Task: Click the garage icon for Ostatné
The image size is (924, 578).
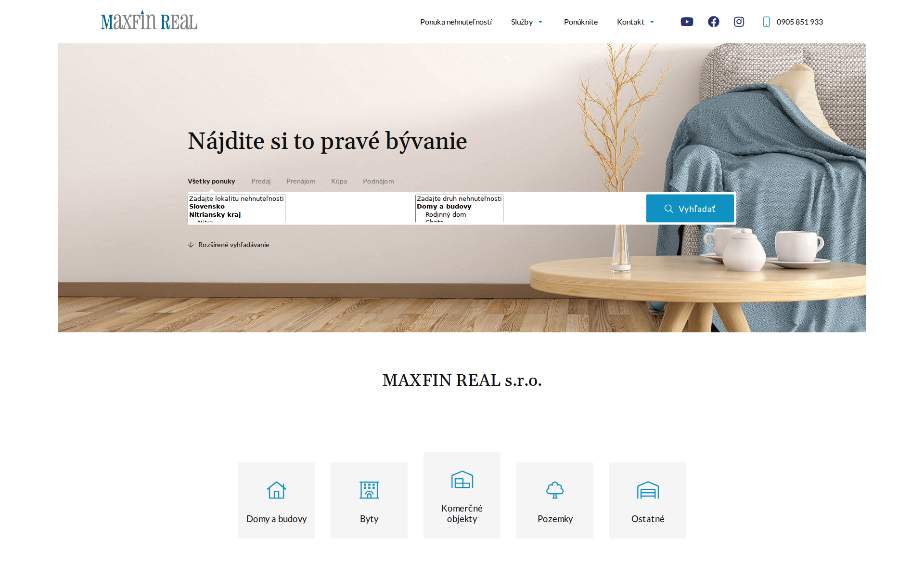Action: tap(647, 490)
